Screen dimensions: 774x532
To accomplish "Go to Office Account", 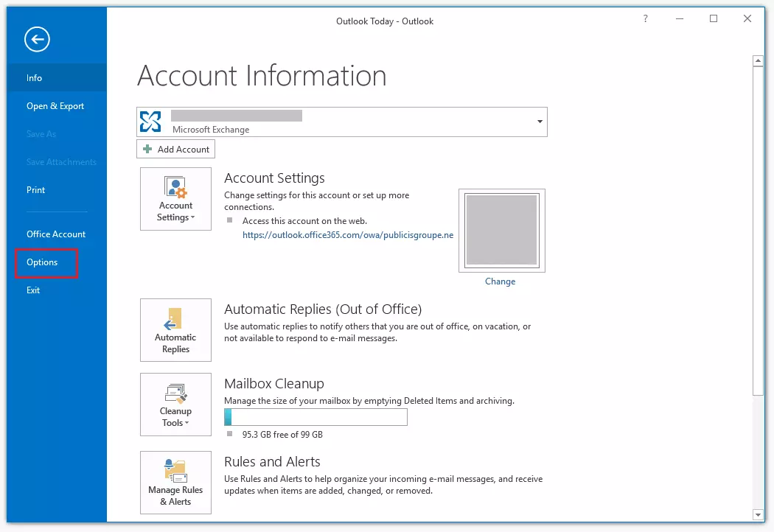I will click(55, 234).
